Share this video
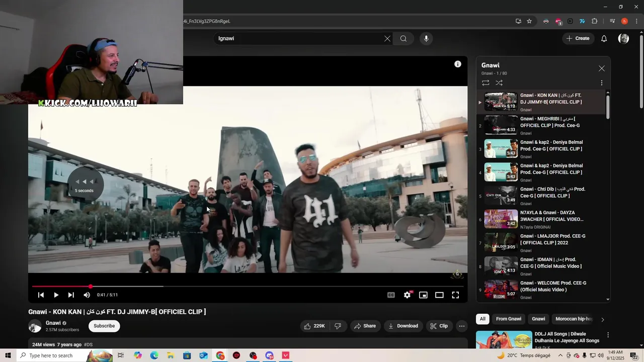The image size is (644, 362). (x=365, y=326)
